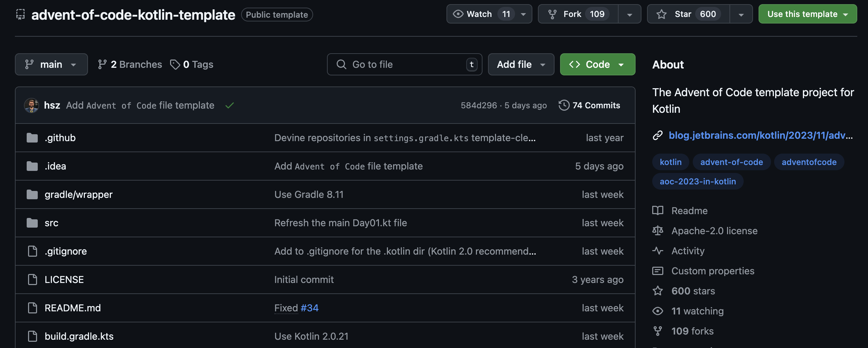Click the angle brackets icon on Code button

tap(574, 64)
